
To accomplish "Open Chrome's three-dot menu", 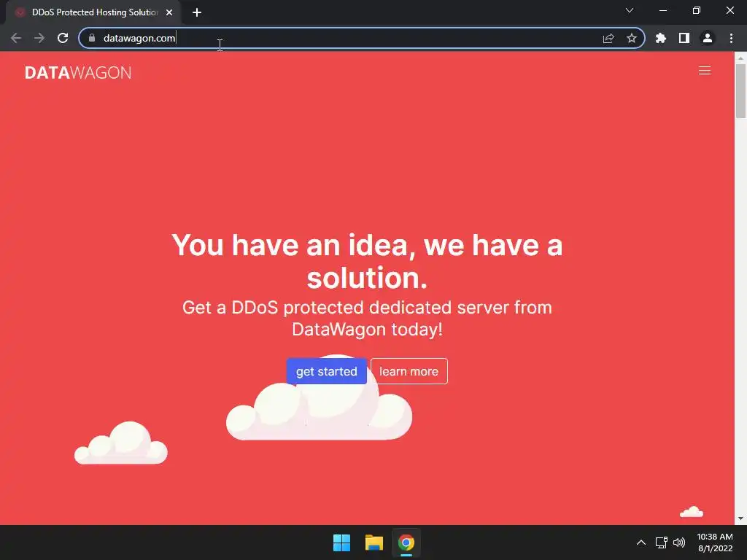I will click(731, 38).
